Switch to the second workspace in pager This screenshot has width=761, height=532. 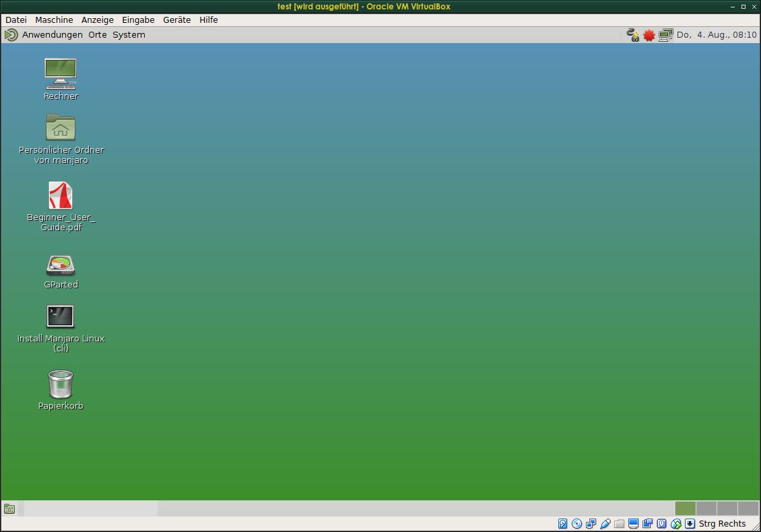pyautogui.click(x=706, y=508)
